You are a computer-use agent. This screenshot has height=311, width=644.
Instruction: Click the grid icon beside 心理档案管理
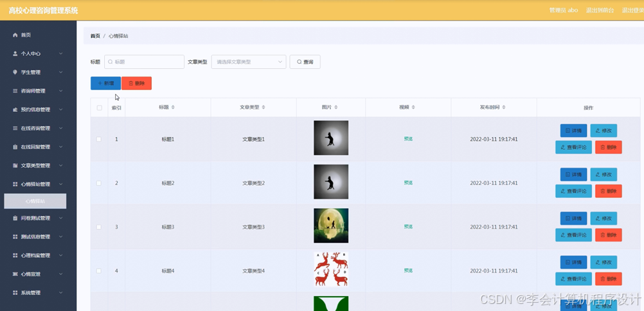(15, 256)
